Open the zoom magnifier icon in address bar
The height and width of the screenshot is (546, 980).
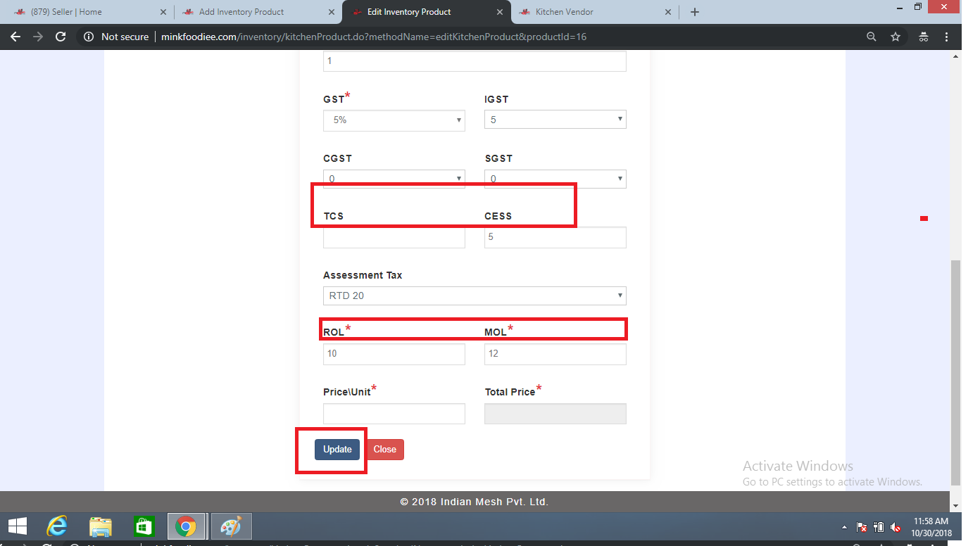click(872, 37)
